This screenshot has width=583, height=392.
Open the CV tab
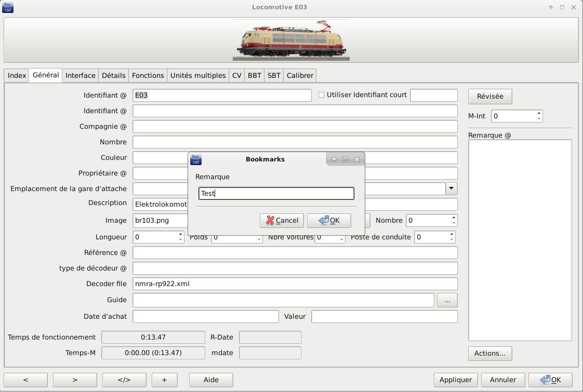[236, 75]
